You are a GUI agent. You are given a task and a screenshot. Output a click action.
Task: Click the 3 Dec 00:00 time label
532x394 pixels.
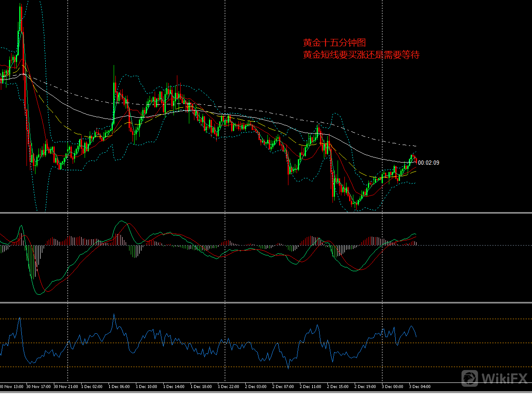(x=393, y=387)
